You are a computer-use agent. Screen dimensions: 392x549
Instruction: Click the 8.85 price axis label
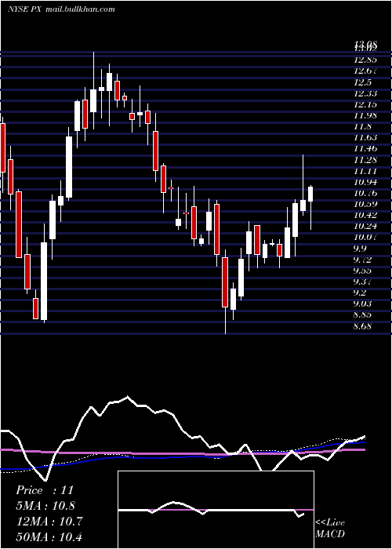pyautogui.click(x=364, y=314)
